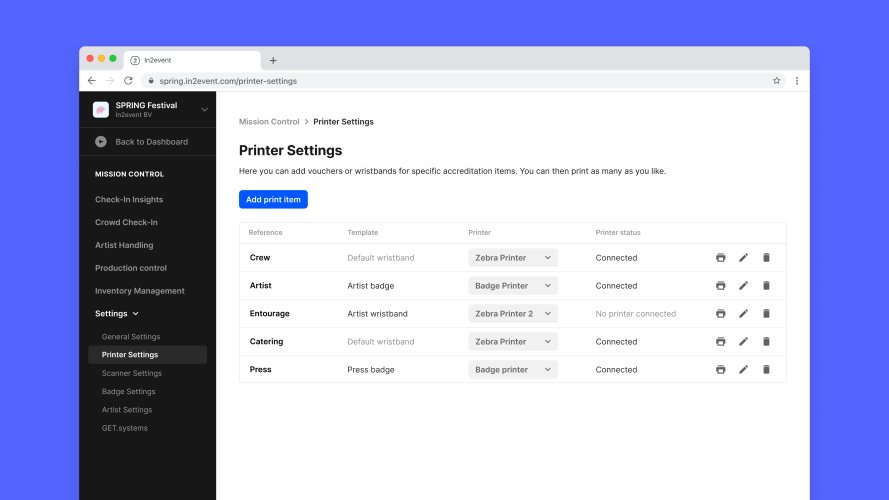This screenshot has width=889, height=500.
Task: Delete the Entourage print item
Action: [766, 313]
